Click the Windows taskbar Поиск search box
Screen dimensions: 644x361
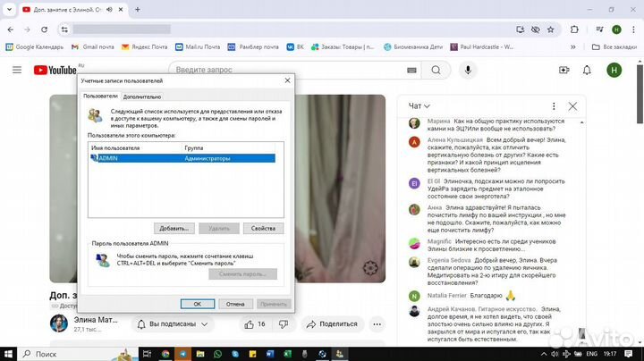(78, 354)
